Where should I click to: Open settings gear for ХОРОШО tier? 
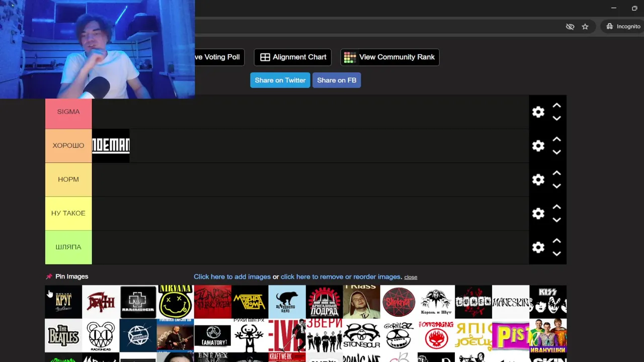[538, 146]
